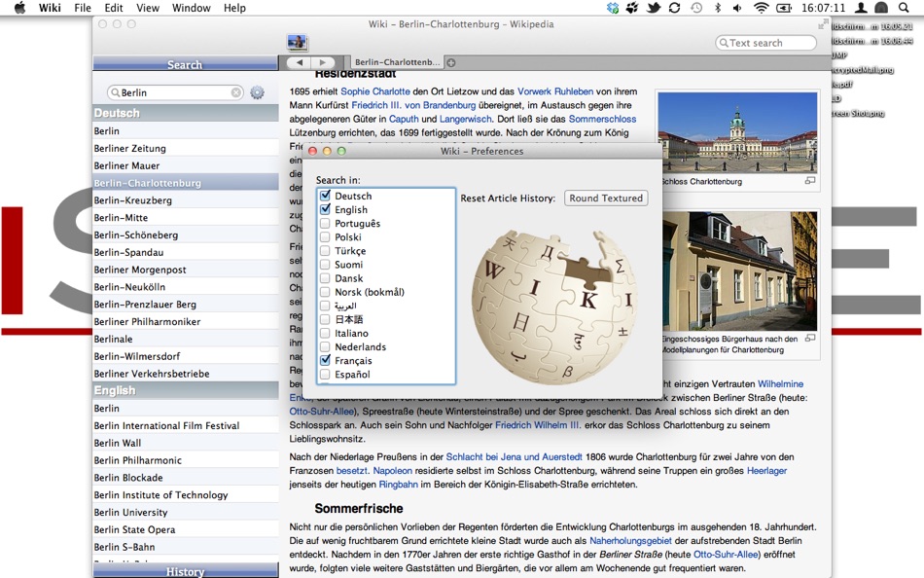Enable Português search language

coord(325,224)
